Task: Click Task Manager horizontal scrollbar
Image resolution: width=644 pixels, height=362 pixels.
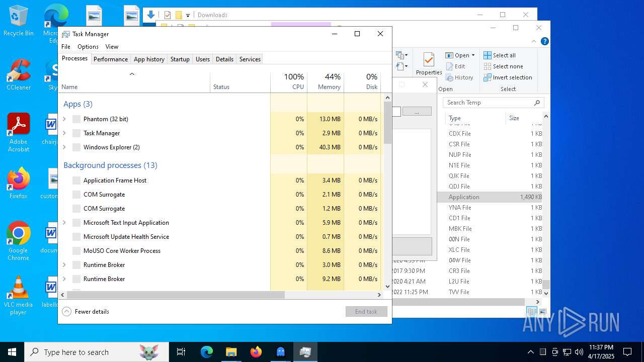Action: pyautogui.click(x=176, y=295)
